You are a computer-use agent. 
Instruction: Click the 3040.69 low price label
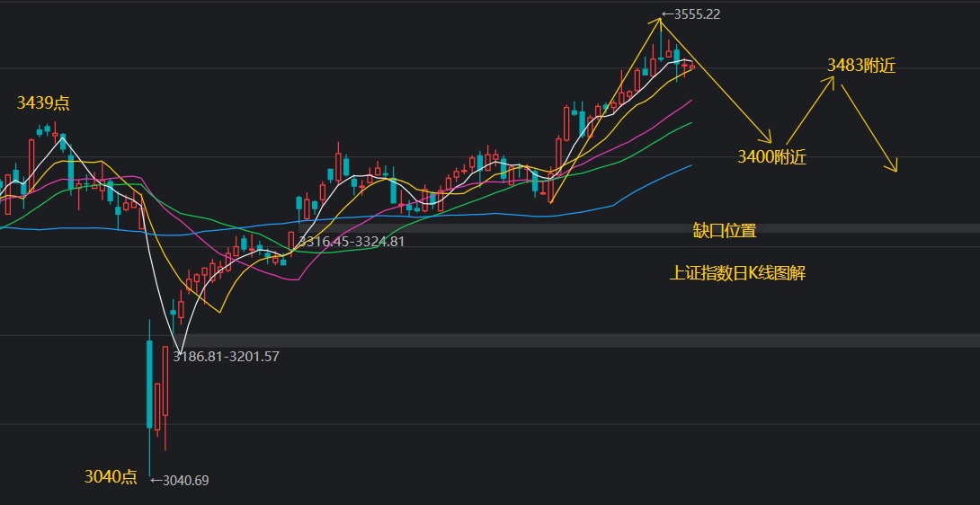tap(180, 481)
